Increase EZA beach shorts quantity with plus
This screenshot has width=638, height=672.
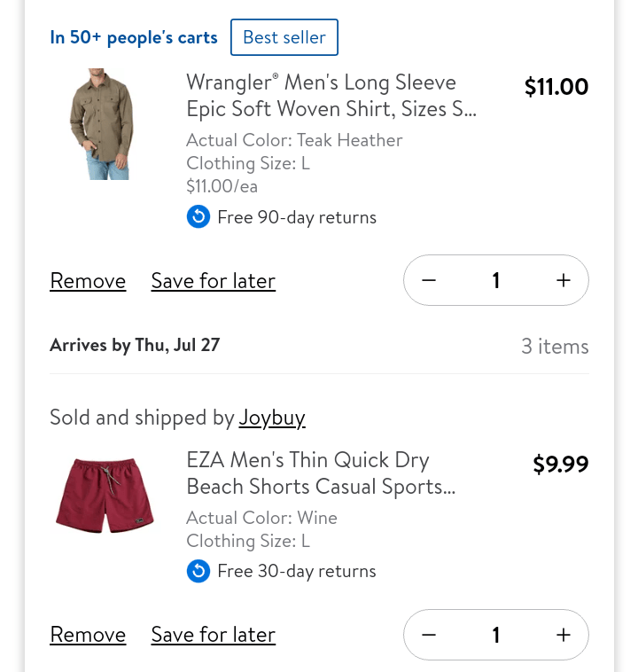tap(564, 635)
